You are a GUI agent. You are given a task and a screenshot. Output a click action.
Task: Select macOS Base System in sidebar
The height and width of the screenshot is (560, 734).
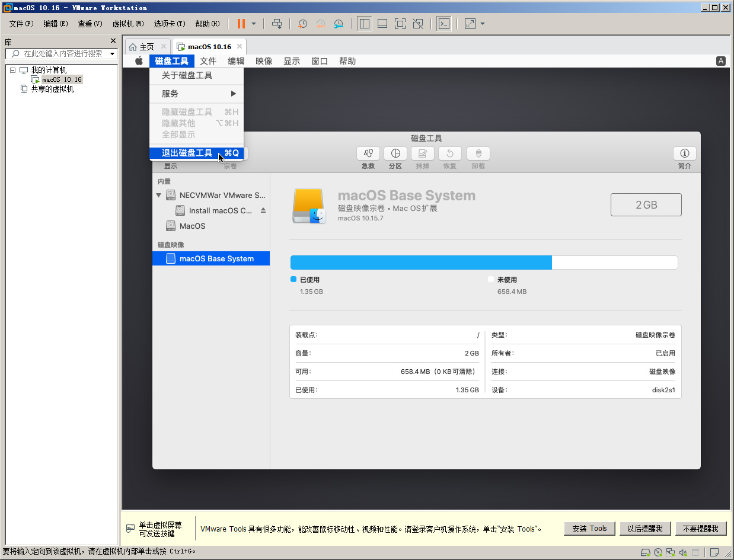click(211, 258)
